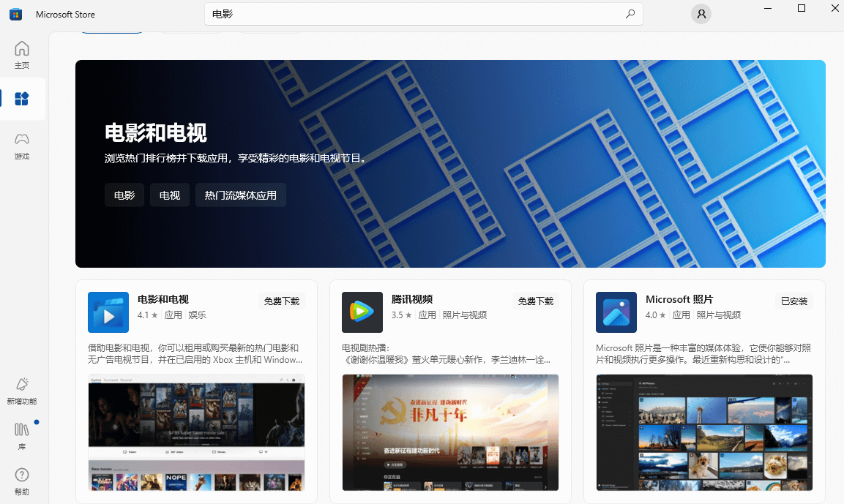Click the 电影和电视 app logo thumbnail

click(x=108, y=312)
